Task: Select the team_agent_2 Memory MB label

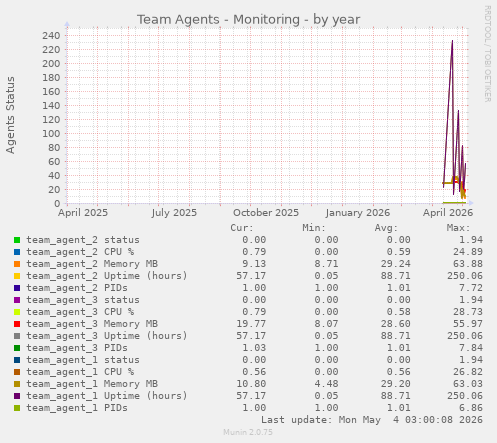Action: click(x=92, y=264)
